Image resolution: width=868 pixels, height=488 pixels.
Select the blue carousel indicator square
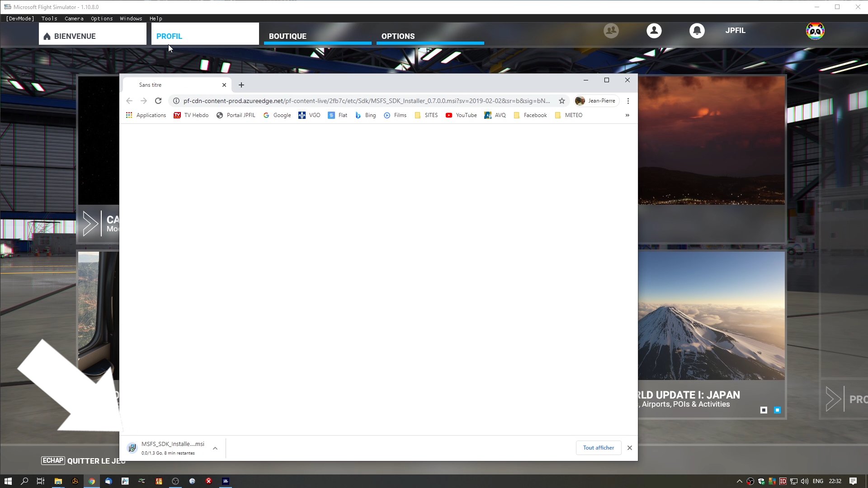pyautogui.click(x=777, y=410)
